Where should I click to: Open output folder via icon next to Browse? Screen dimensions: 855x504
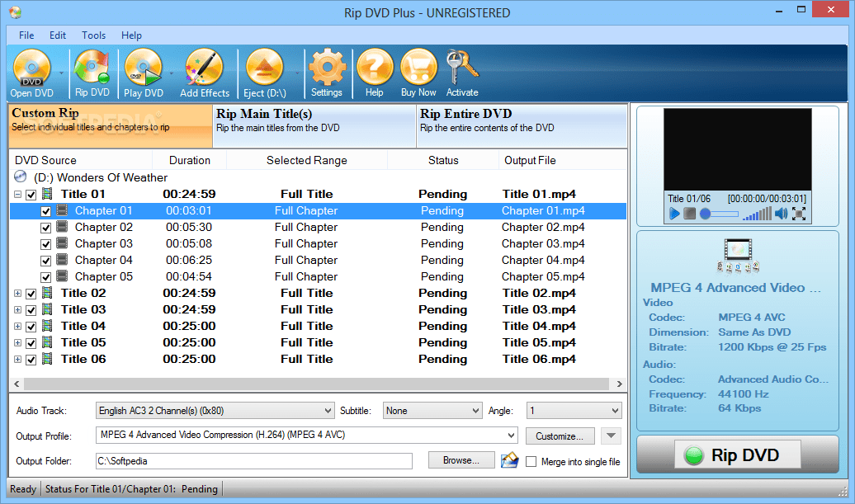510,460
